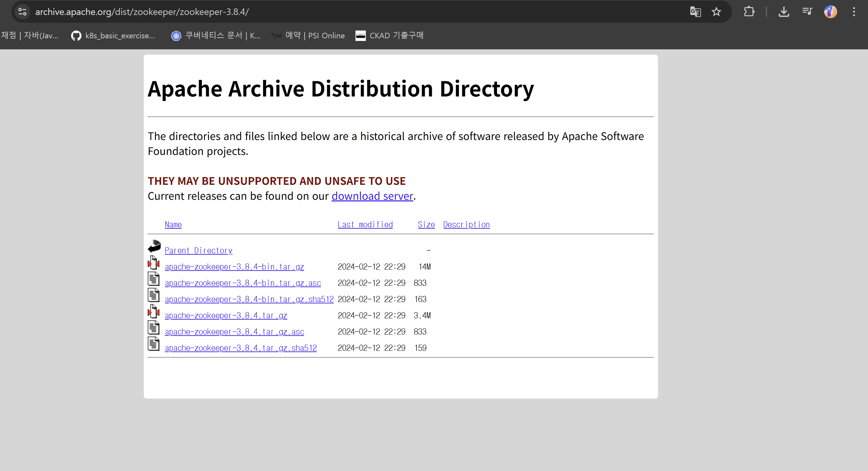Screen dimensions: 868x471
Task: Open site information icon in address bar
Action: click(22, 12)
